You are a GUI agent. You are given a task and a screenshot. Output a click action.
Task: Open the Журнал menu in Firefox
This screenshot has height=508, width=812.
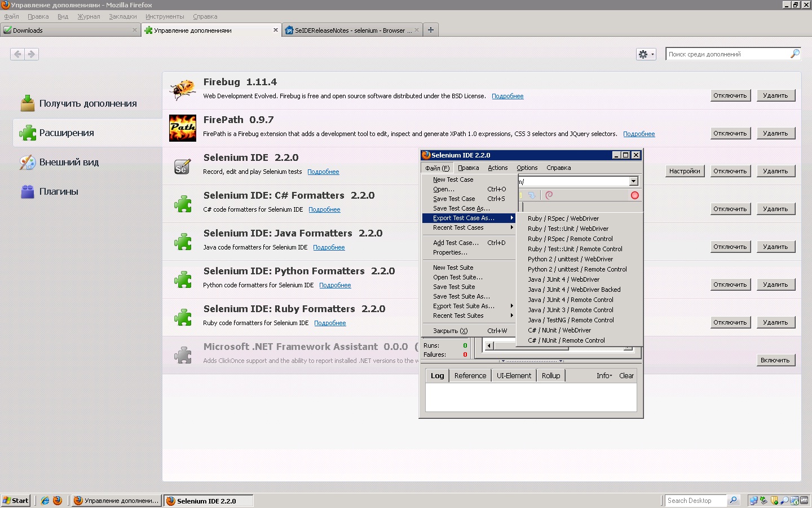89,16
